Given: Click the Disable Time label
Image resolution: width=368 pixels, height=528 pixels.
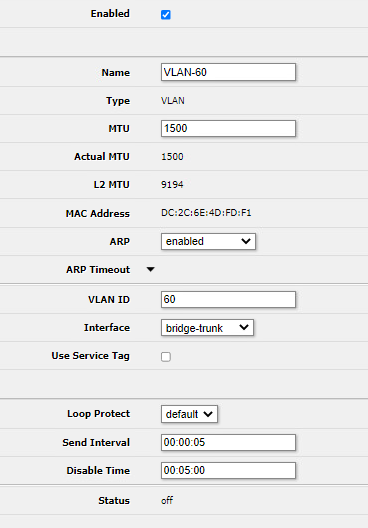Looking at the screenshot, I should click(x=98, y=470).
